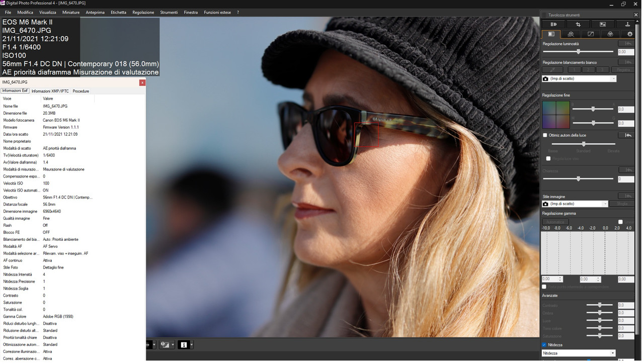
Task: Toggle the Regola luce viso checkbox
Action: pos(548,158)
